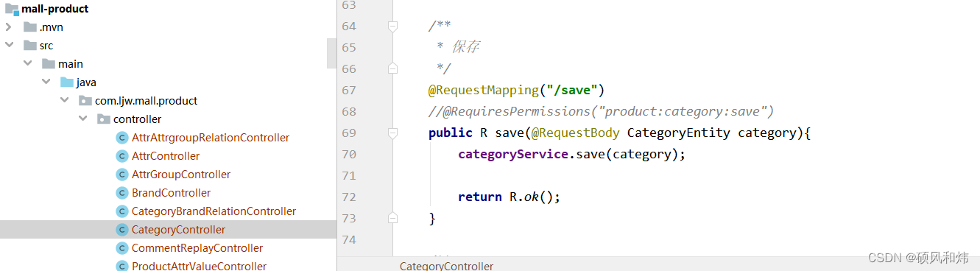Screen dimensions: 980x271
Task: Click the 保存 Javadoc comment text
Action: [x=465, y=48]
